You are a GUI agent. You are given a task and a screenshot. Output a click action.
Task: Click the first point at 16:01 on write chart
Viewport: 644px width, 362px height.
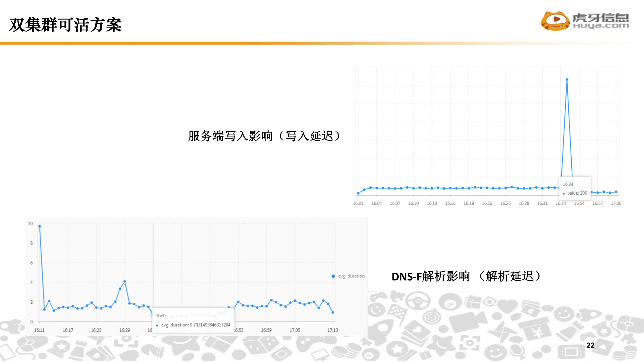(358, 193)
